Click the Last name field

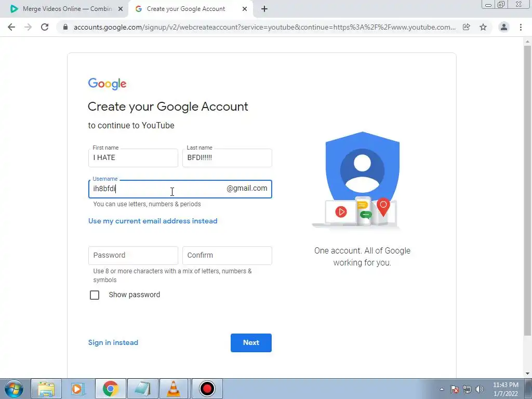(227, 158)
